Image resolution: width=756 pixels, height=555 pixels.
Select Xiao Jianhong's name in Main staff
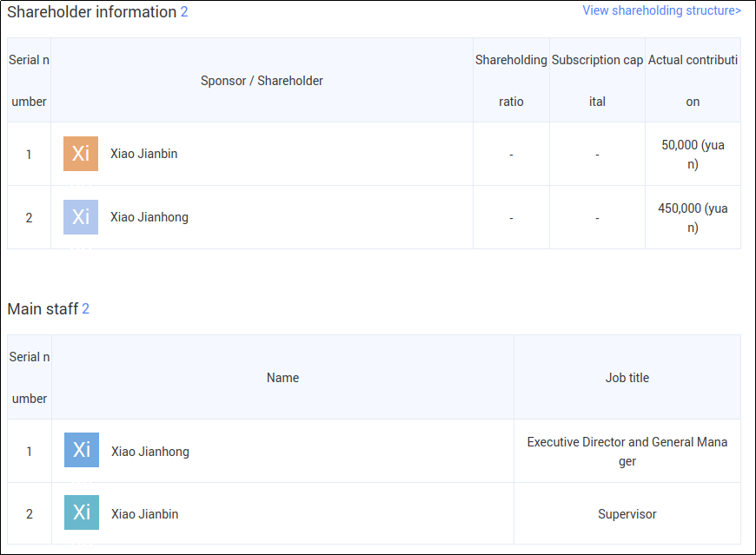pyautogui.click(x=149, y=452)
